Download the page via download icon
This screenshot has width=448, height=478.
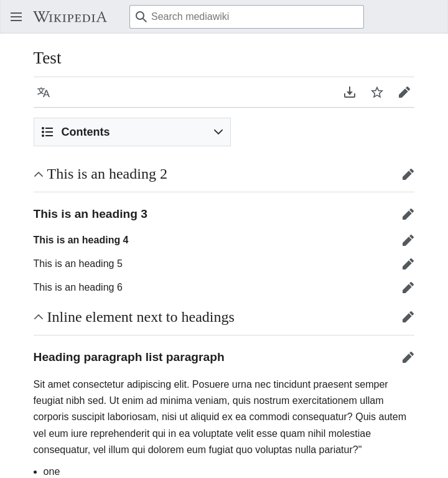(350, 92)
